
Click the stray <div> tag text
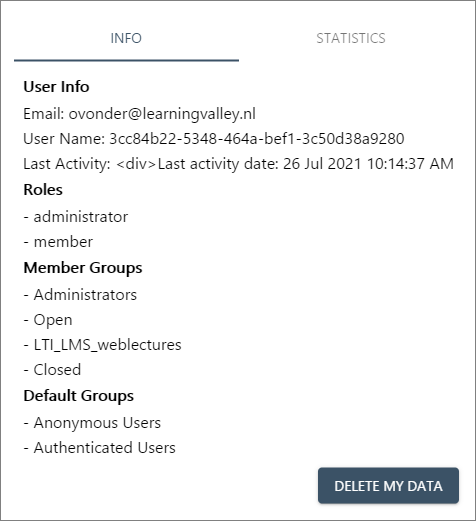click(x=136, y=164)
